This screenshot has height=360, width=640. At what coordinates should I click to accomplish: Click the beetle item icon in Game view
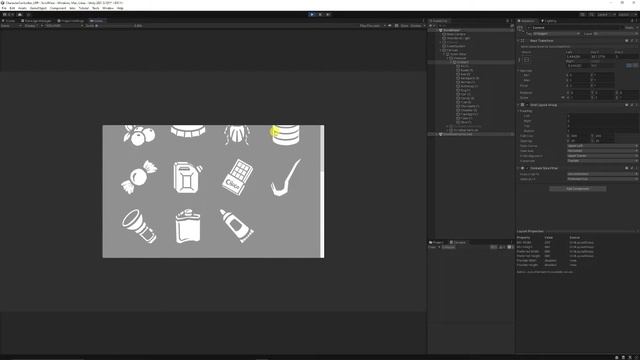[x=237, y=135]
